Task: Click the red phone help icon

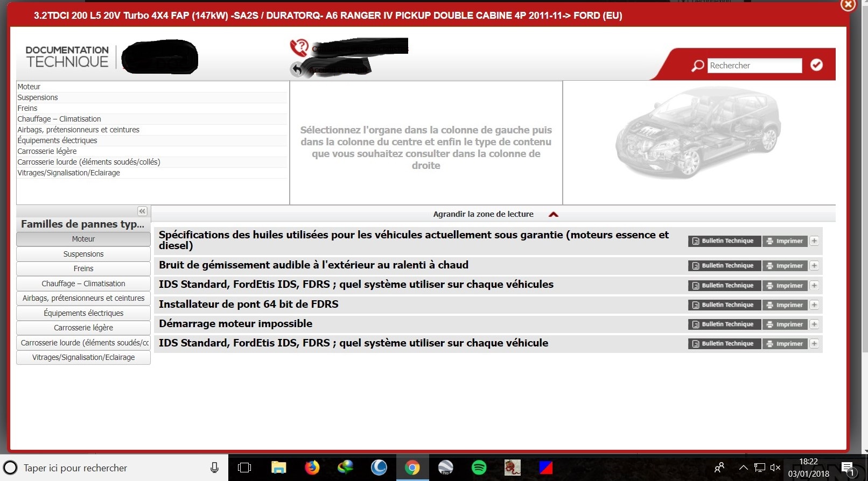Action: pyautogui.click(x=299, y=47)
